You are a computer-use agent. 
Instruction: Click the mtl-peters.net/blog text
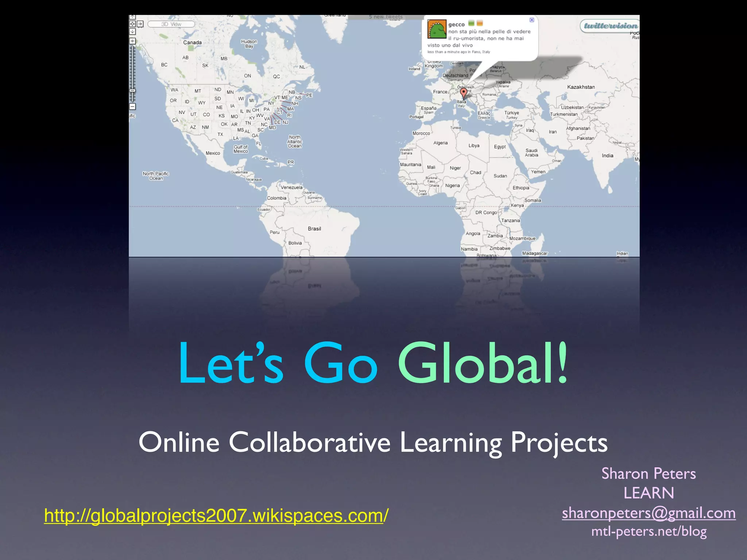click(649, 531)
